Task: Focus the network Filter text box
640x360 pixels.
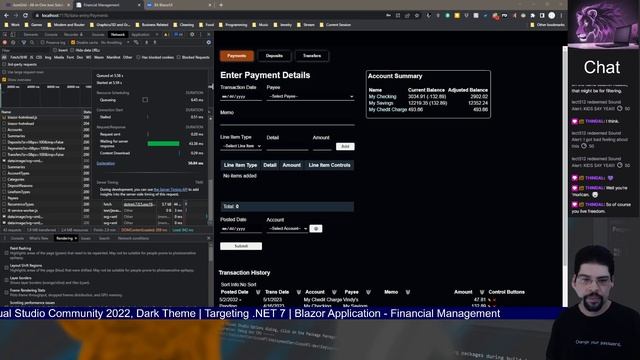Action: click(27, 50)
